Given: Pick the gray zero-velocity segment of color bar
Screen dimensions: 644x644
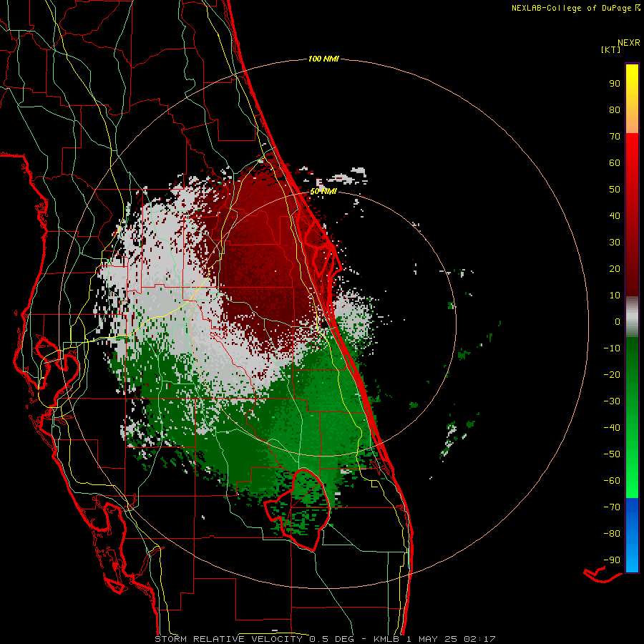Looking at the screenshot, I should point(632,317).
